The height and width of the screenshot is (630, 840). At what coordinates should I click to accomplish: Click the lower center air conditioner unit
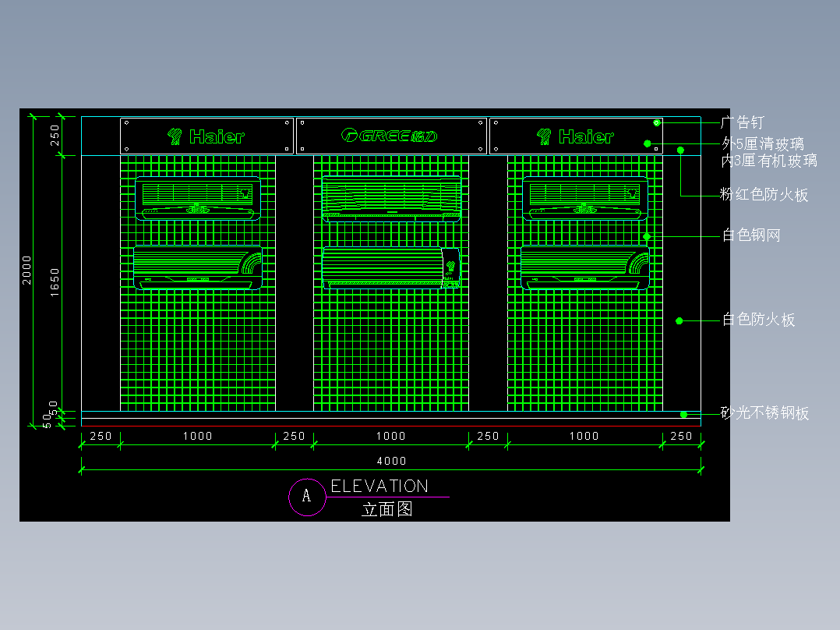[391, 267]
